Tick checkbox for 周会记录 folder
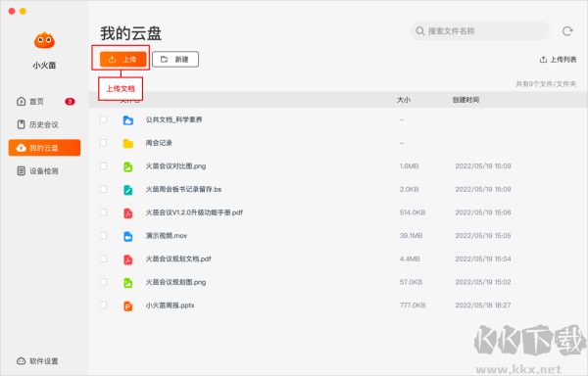588x376 pixels. 103,143
